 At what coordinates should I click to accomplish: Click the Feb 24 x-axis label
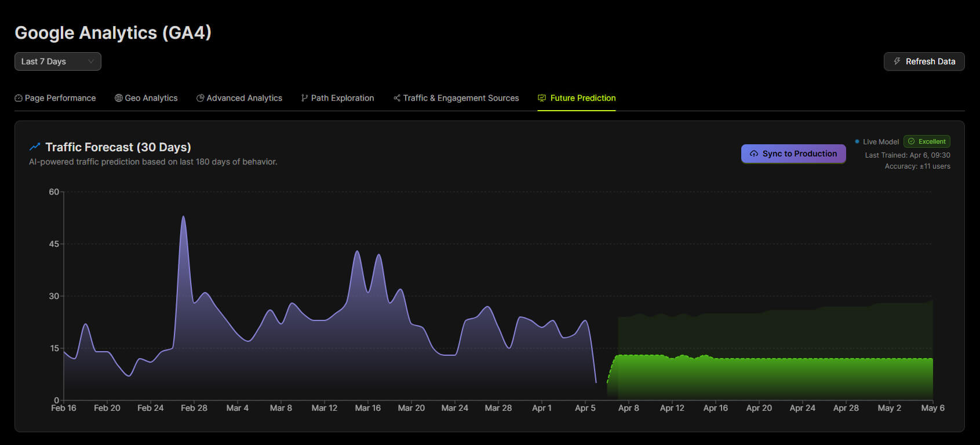pyautogui.click(x=151, y=408)
